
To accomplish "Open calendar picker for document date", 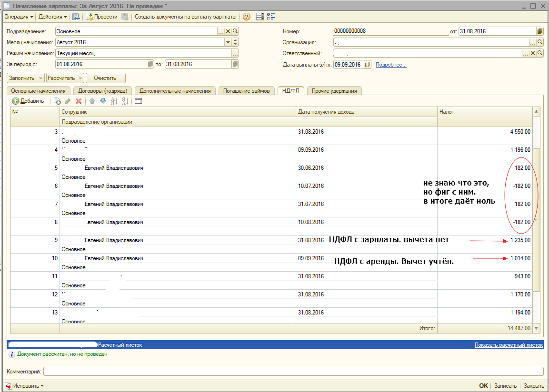I will 539,31.
